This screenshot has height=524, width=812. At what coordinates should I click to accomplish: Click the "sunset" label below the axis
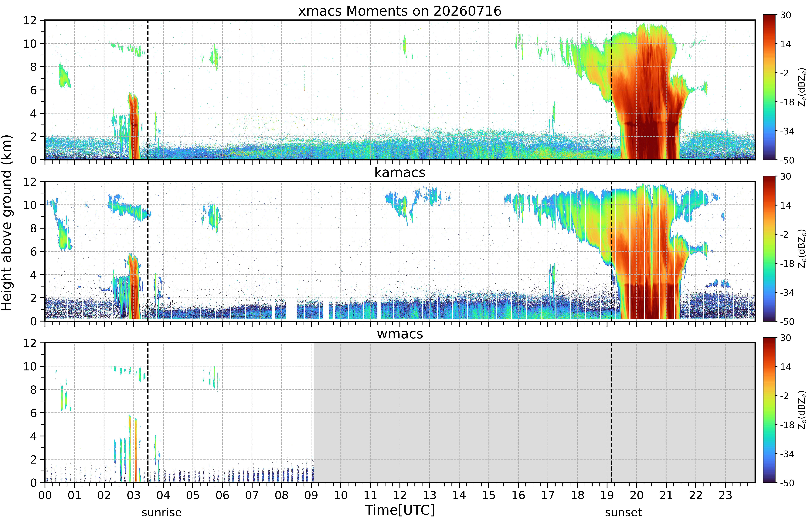coord(623,512)
